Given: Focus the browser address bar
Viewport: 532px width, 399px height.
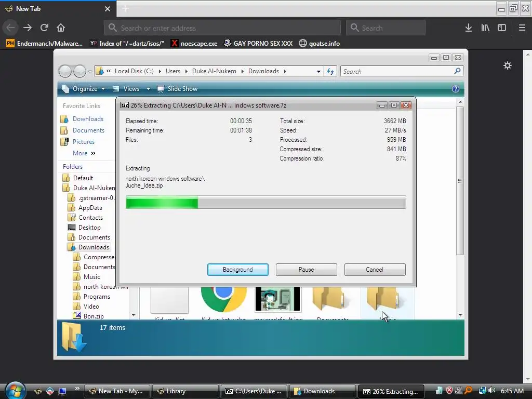Looking at the screenshot, I should coord(222,28).
